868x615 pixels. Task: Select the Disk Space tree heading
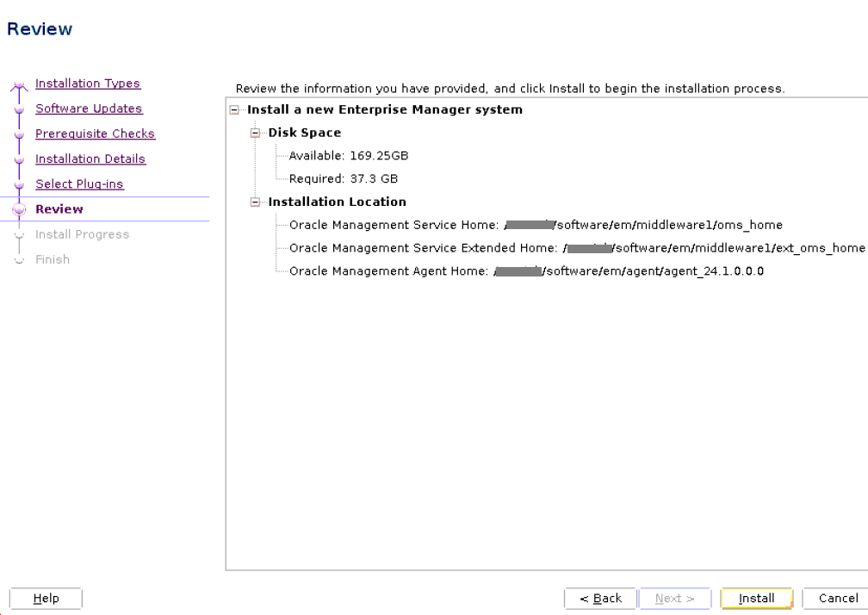point(305,133)
